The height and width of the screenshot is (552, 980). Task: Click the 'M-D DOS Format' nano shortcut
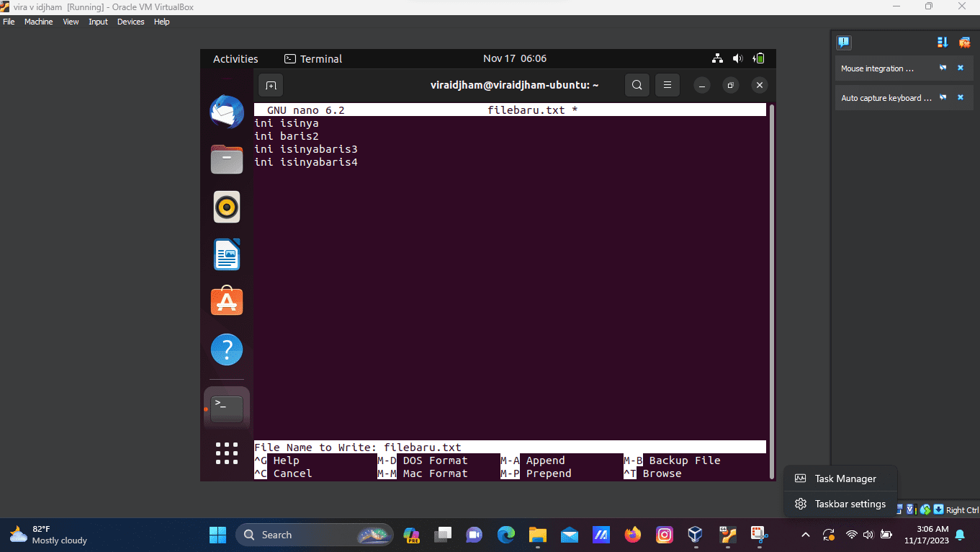click(423, 460)
